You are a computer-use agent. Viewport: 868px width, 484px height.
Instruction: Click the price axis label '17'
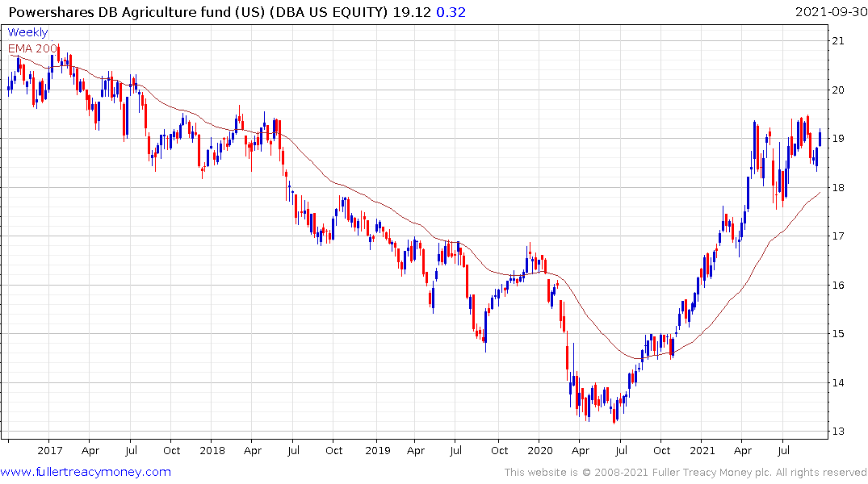tap(838, 236)
